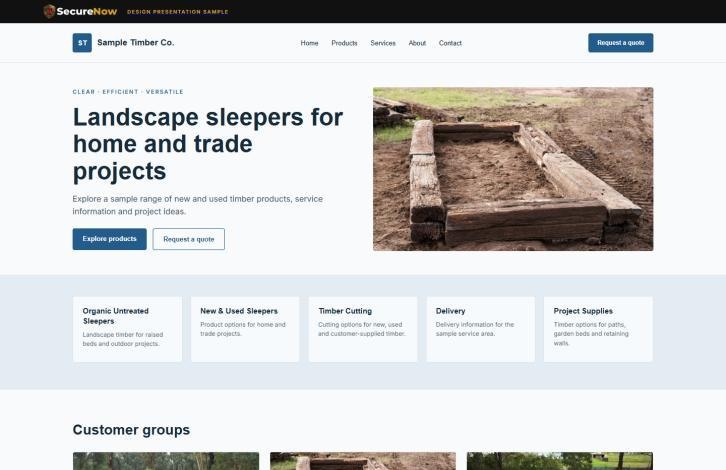
Task: Go to the Products page
Action: (x=344, y=43)
